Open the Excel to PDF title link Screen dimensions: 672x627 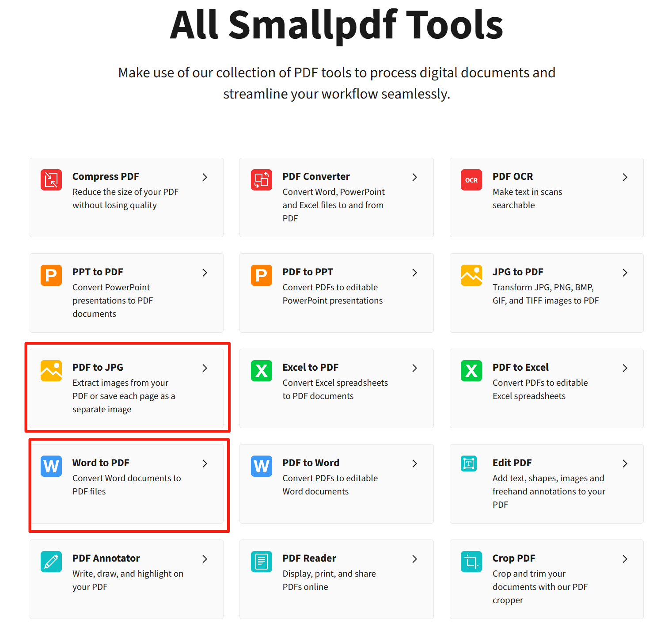(x=311, y=367)
